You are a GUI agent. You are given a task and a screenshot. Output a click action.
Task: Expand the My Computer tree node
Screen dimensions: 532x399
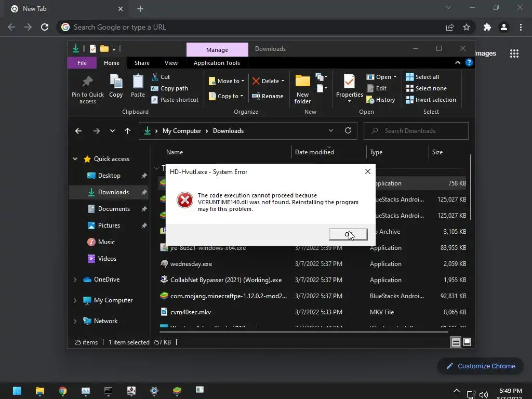pos(75,300)
